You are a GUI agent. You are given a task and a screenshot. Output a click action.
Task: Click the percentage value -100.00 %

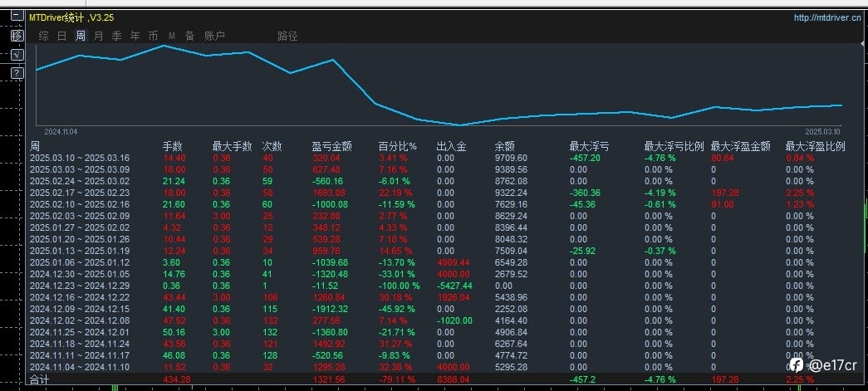coord(400,286)
